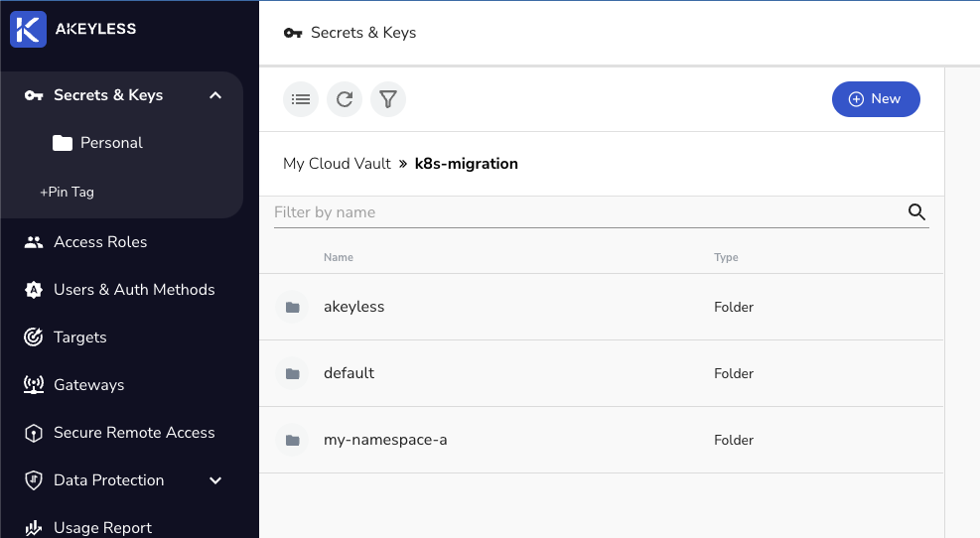Image resolution: width=980 pixels, height=538 pixels.
Task: Click +Pin Tag link
Action: click(x=67, y=192)
